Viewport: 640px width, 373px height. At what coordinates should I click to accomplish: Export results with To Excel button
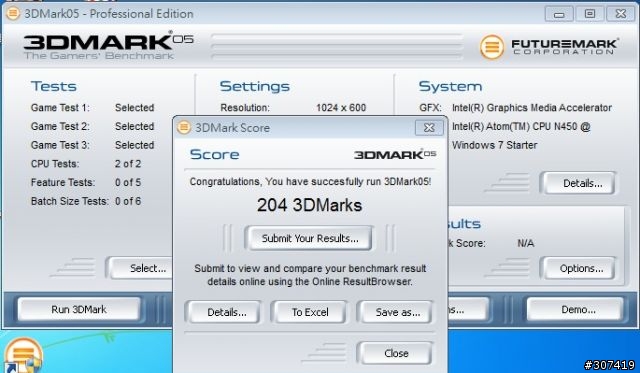309,312
